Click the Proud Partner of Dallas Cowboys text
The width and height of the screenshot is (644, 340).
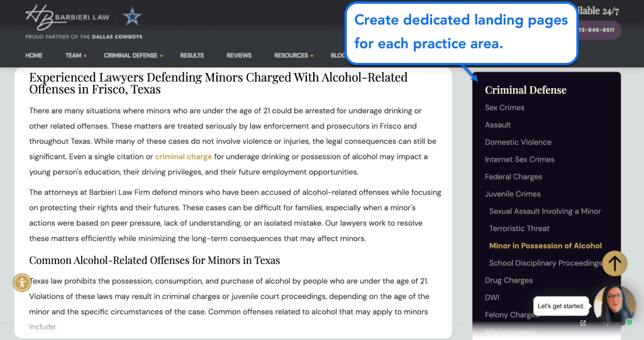84,37
